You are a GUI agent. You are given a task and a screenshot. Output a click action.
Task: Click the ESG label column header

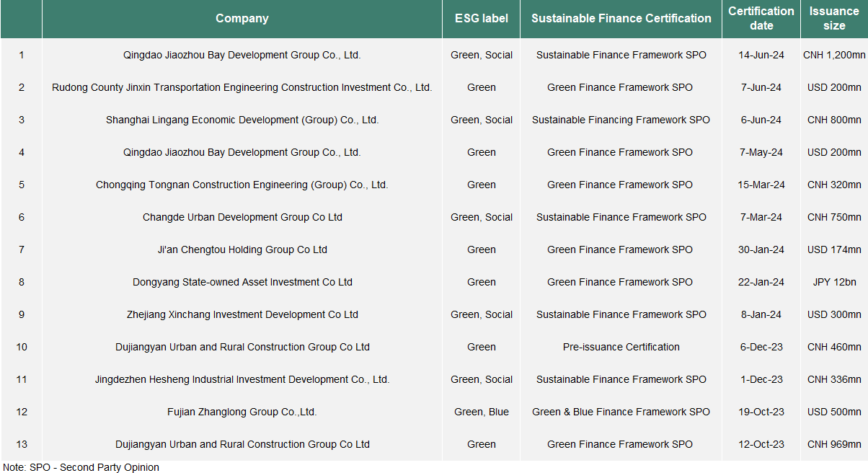(x=481, y=19)
